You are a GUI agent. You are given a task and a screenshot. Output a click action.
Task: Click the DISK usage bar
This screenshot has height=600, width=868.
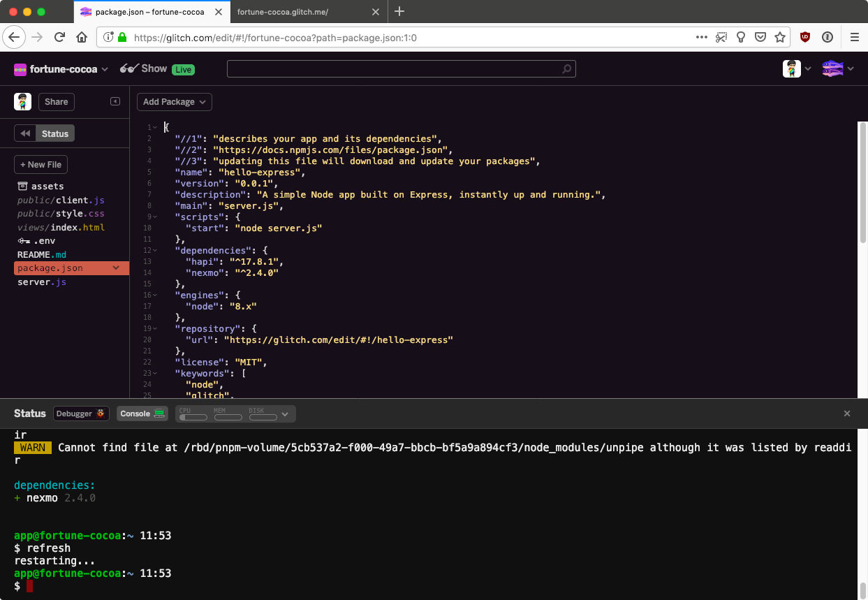pyautogui.click(x=263, y=417)
